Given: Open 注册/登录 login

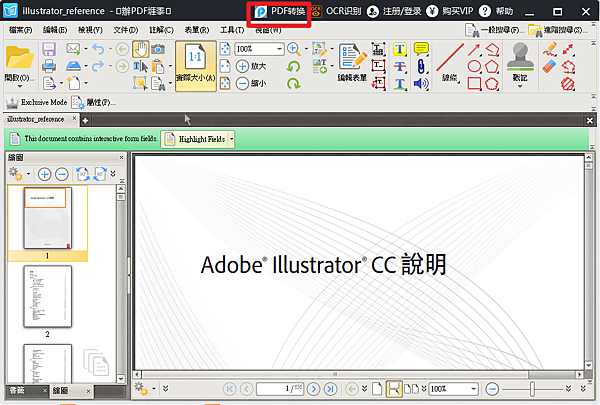Looking at the screenshot, I should pos(394,11).
